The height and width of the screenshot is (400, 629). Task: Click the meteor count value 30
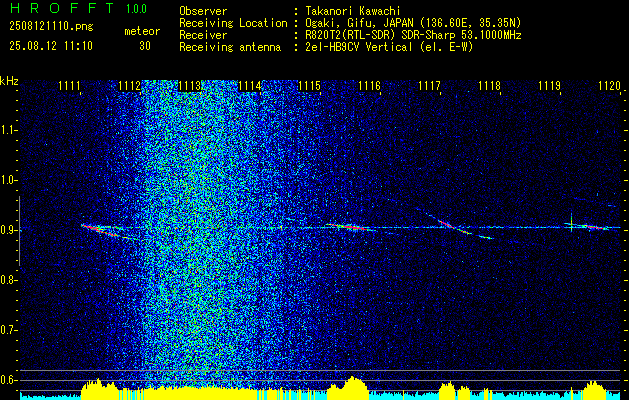point(145,46)
